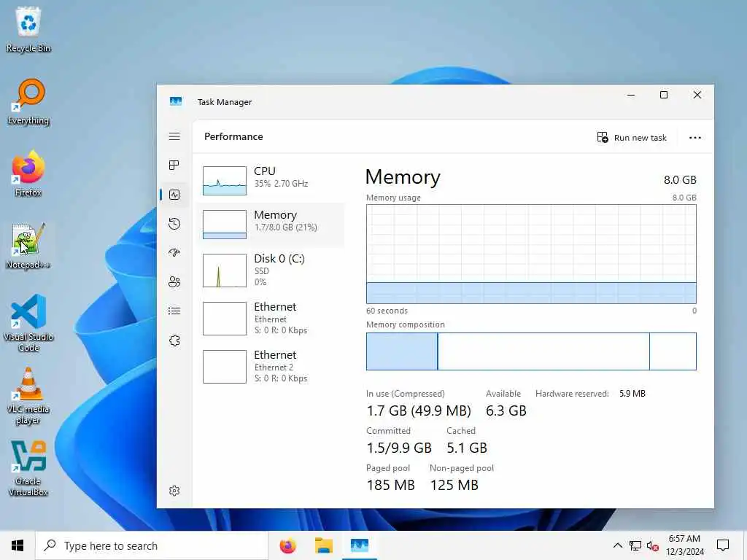This screenshot has width=747, height=560.
Task: Select the Memory performance item
Action: (271, 225)
